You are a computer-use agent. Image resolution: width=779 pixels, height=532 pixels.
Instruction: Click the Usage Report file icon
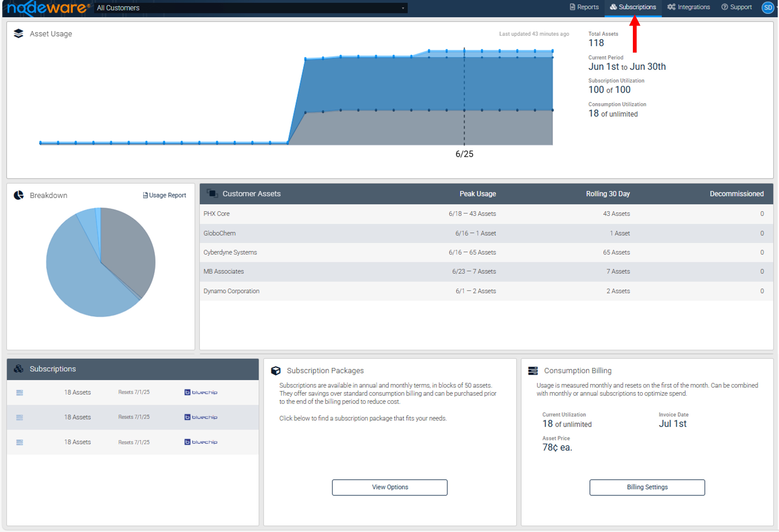pyautogui.click(x=145, y=195)
